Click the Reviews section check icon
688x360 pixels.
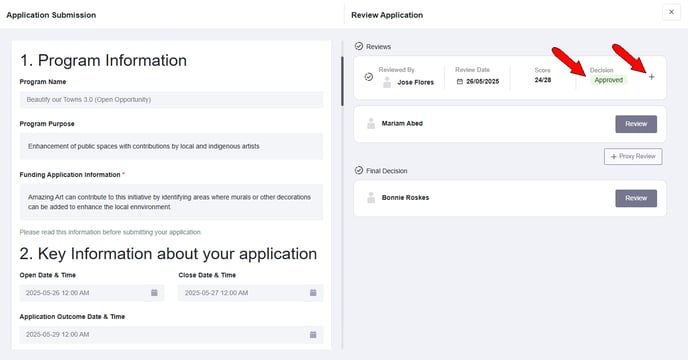click(x=359, y=46)
